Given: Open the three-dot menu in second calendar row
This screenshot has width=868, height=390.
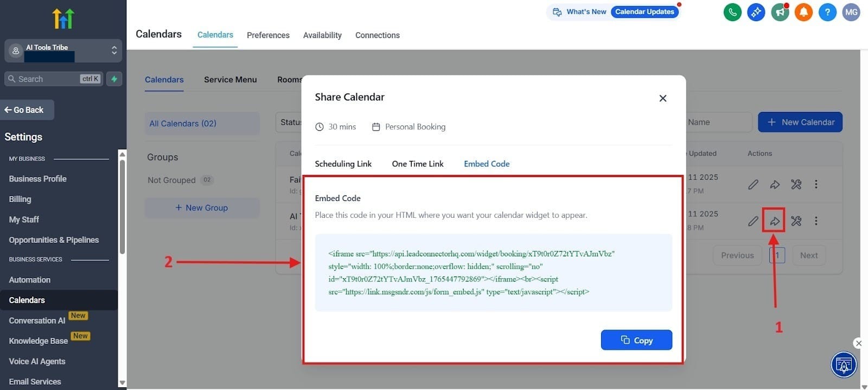Looking at the screenshot, I should click(816, 221).
